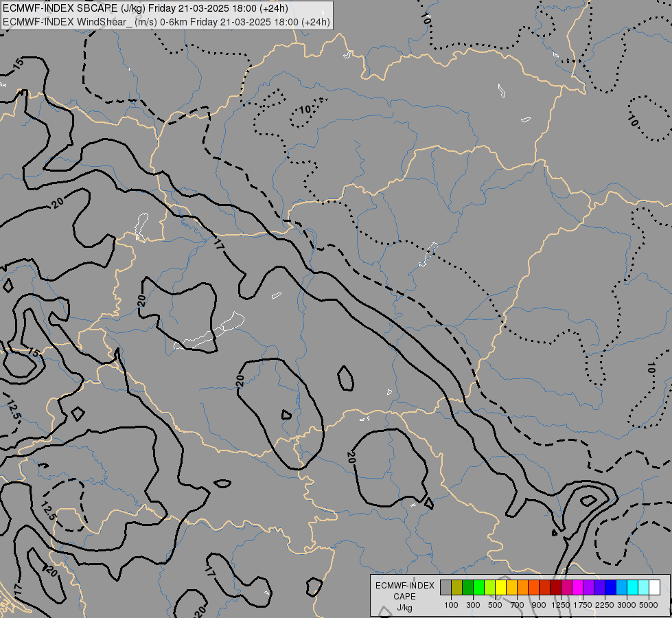Screen dimensions: 672x618
Task: Pick the bright green legend swatch
Action: coord(478,587)
